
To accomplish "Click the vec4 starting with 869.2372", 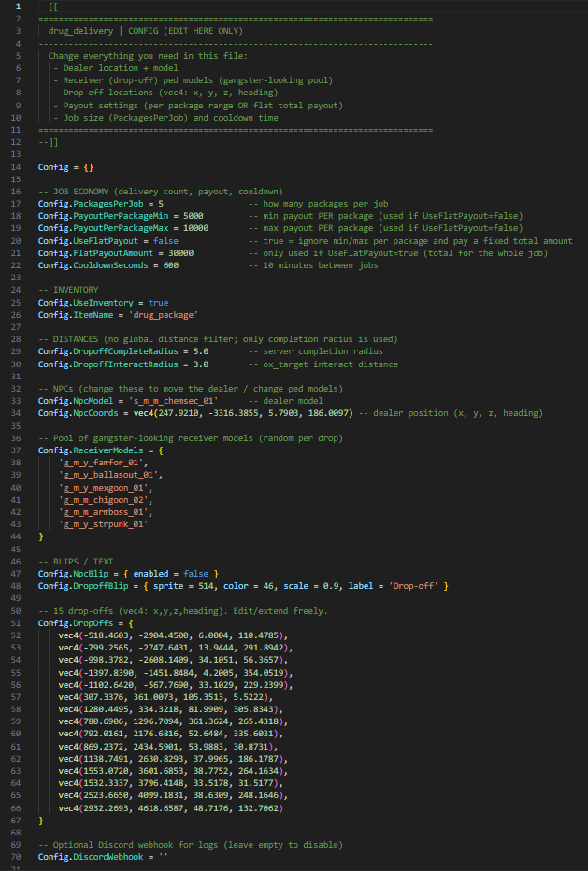I will (x=168, y=747).
